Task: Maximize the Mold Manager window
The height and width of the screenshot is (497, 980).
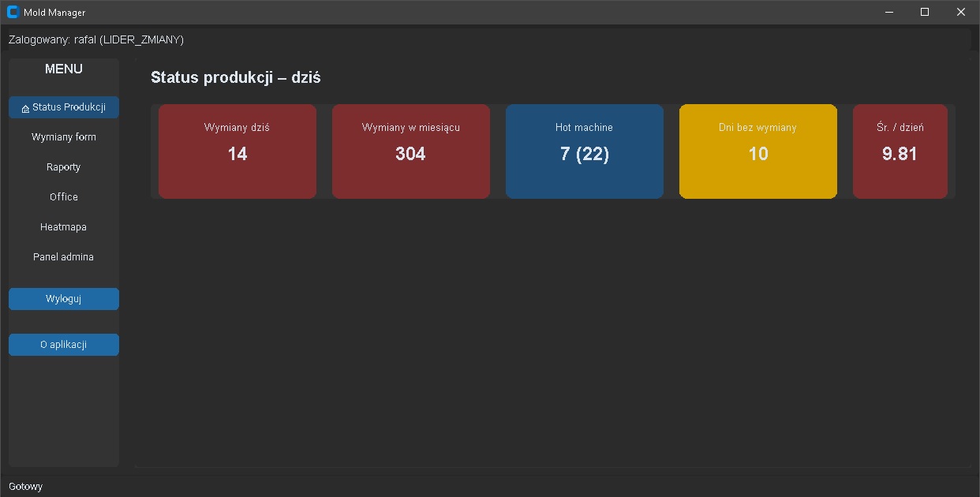Action: (x=925, y=12)
